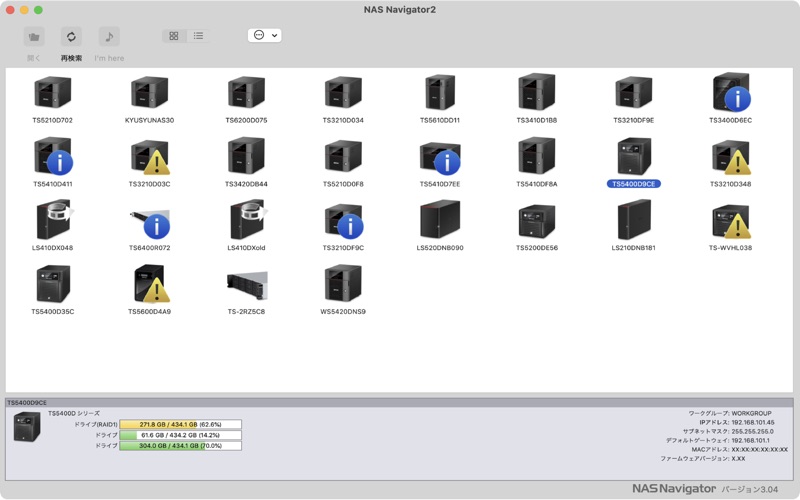Select the LS410DXold device icon
The image size is (800, 500).
coord(247,219)
